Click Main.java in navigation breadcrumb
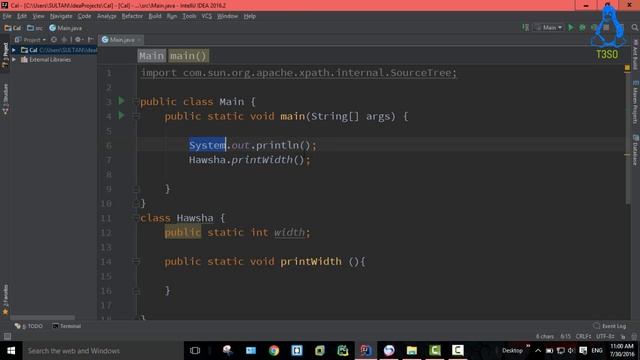Image resolution: width=640 pixels, height=360 pixels. coord(66,28)
